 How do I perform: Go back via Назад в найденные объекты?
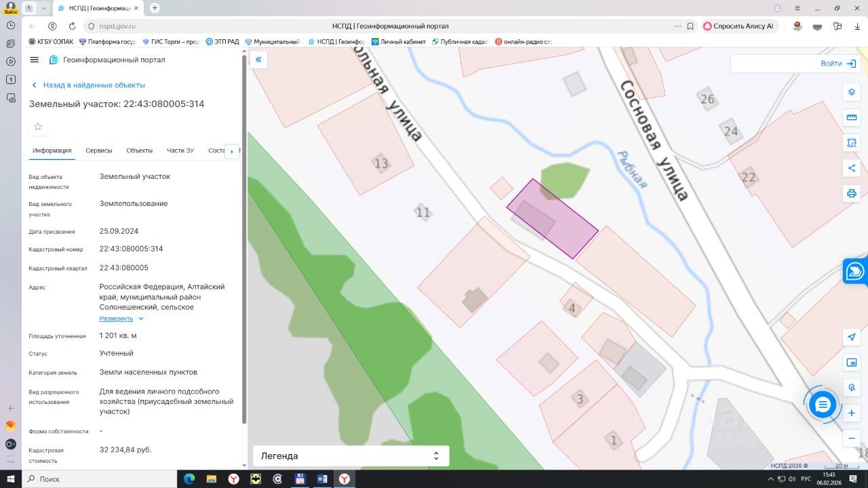88,85
